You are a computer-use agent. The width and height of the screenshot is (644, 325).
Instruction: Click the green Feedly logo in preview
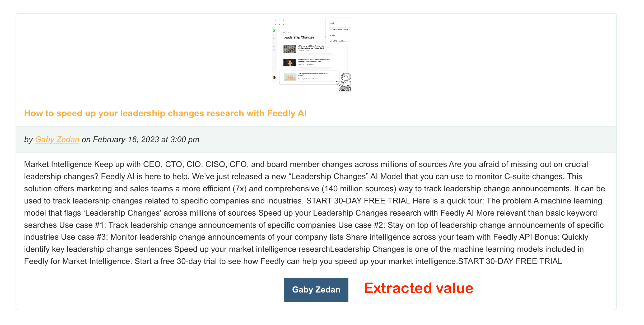(274, 30)
